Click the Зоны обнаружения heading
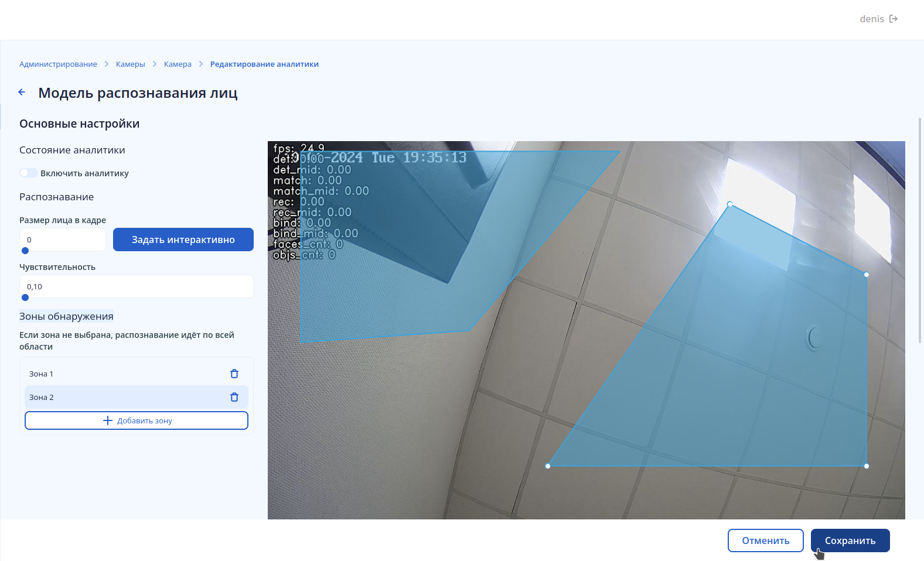The image size is (924, 561). click(66, 316)
